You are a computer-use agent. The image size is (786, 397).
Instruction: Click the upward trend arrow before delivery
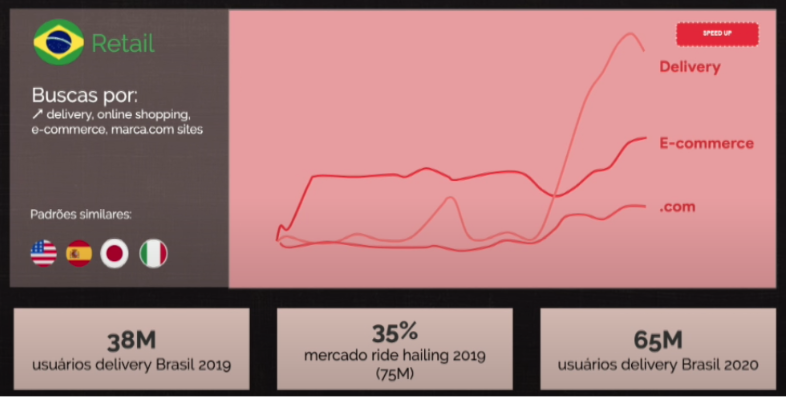[x=38, y=115]
